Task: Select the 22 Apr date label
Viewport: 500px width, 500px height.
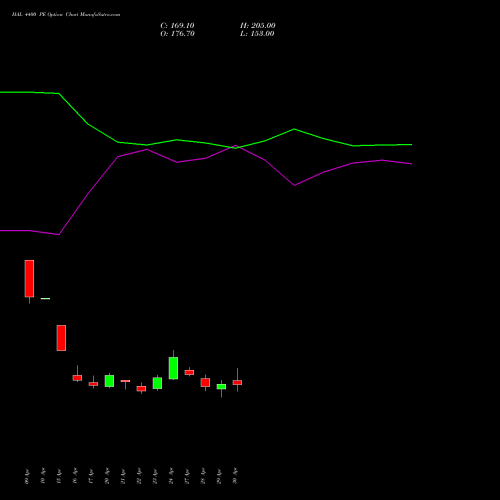Action: [x=139, y=476]
